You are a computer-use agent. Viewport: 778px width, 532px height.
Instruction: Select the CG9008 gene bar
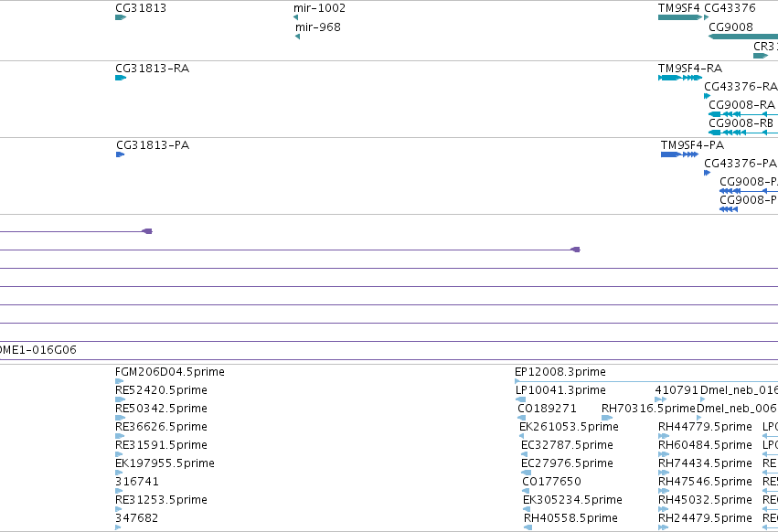[x=742, y=37]
